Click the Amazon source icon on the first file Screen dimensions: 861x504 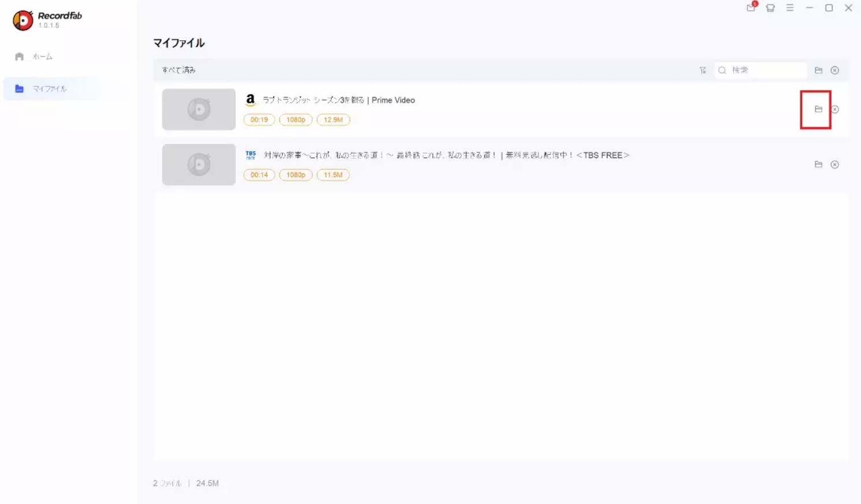coord(250,99)
